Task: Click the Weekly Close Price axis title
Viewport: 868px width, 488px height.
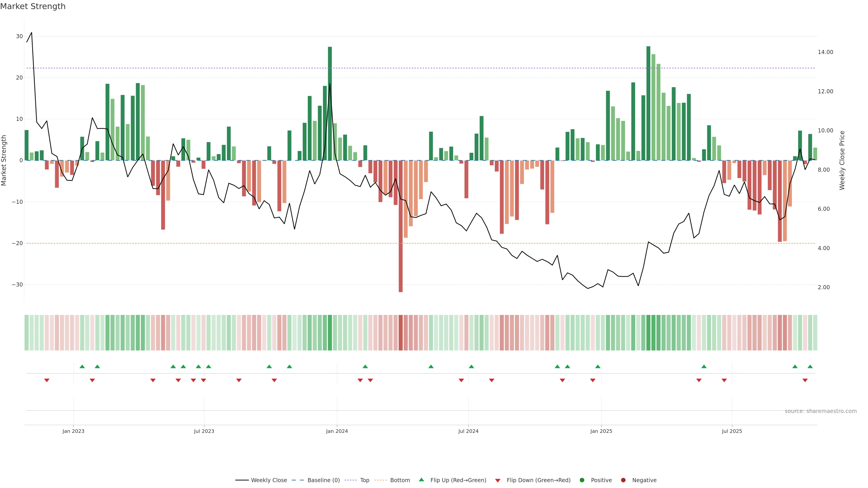Action: pos(842,160)
